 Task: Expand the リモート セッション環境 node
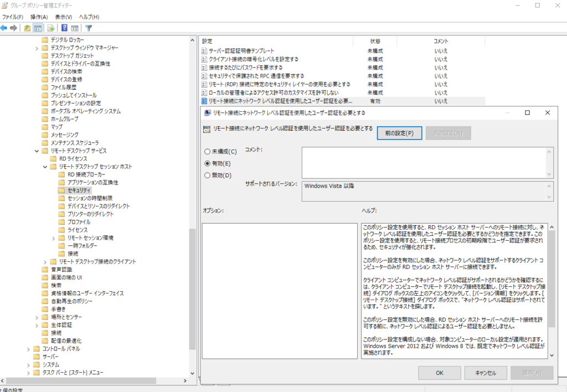[54, 238]
